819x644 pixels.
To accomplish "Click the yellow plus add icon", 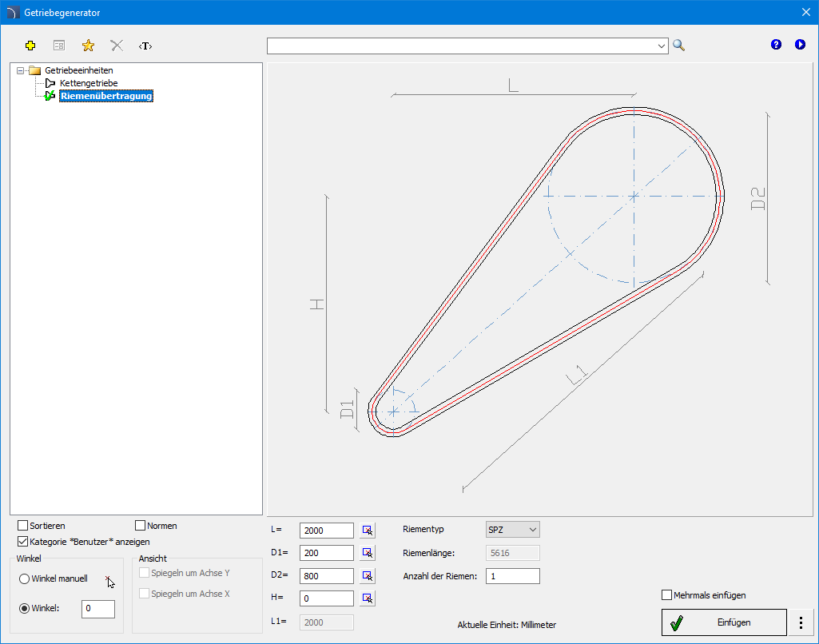I will 30,46.
